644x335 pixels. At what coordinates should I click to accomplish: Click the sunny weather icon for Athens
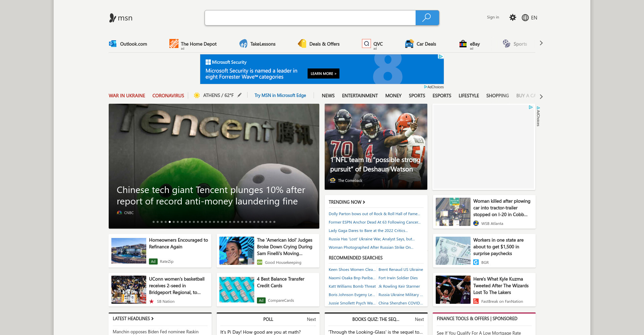(x=197, y=95)
